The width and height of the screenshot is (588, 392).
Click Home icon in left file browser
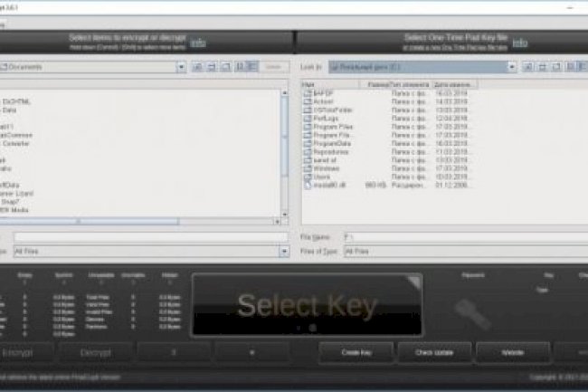[x=211, y=67]
